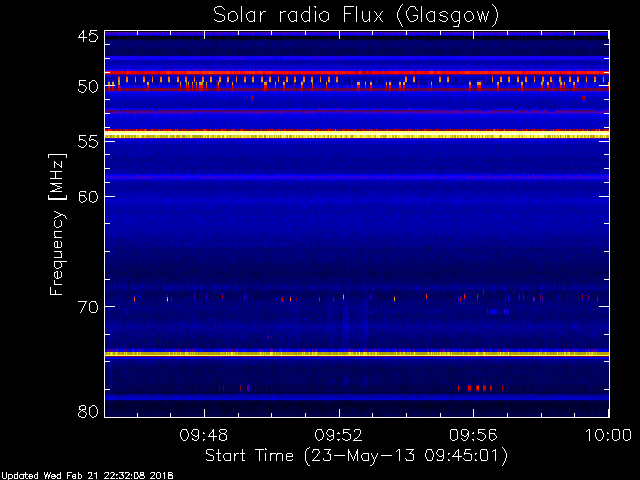
Task: Click the 10:00 time tick label
Action: tap(607, 436)
